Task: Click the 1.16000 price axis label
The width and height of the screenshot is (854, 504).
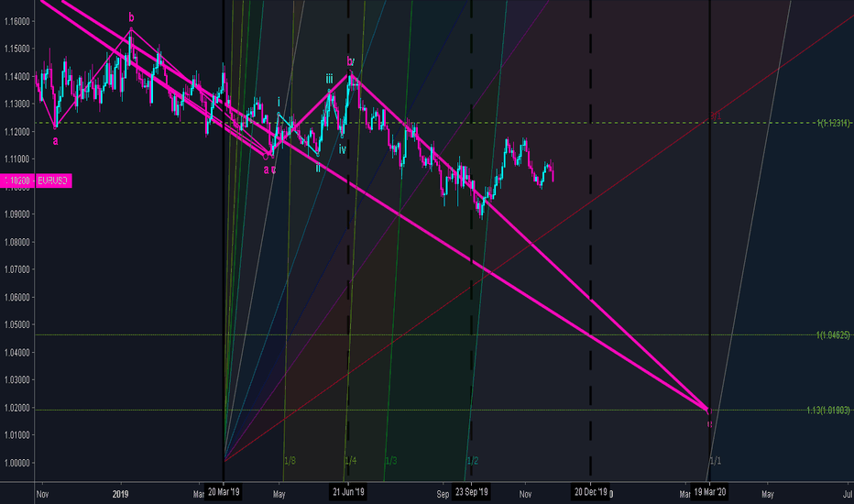Action: click(x=17, y=21)
